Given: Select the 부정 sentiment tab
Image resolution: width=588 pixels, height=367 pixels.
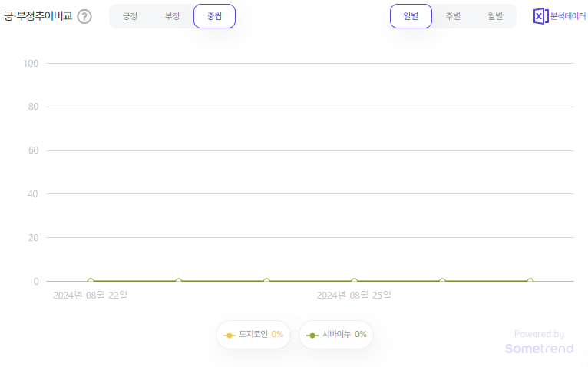Looking at the screenshot, I should (x=173, y=16).
